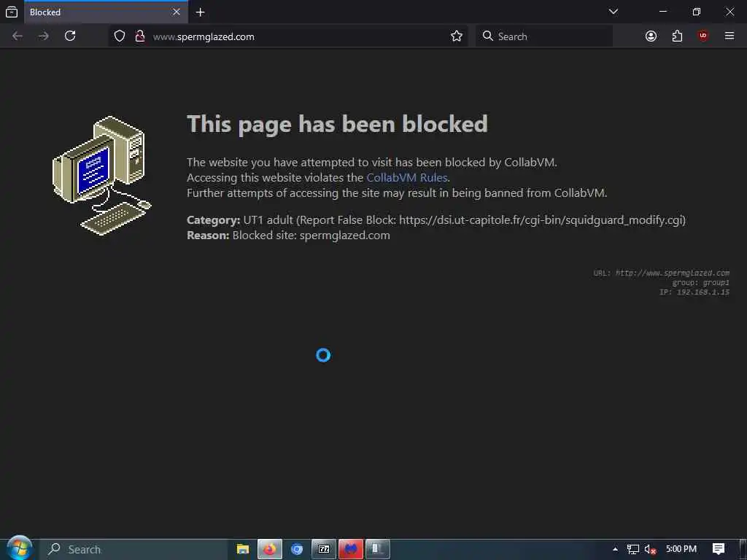The width and height of the screenshot is (747, 560).
Task: Bookmark this page with the star
Action: (x=457, y=36)
